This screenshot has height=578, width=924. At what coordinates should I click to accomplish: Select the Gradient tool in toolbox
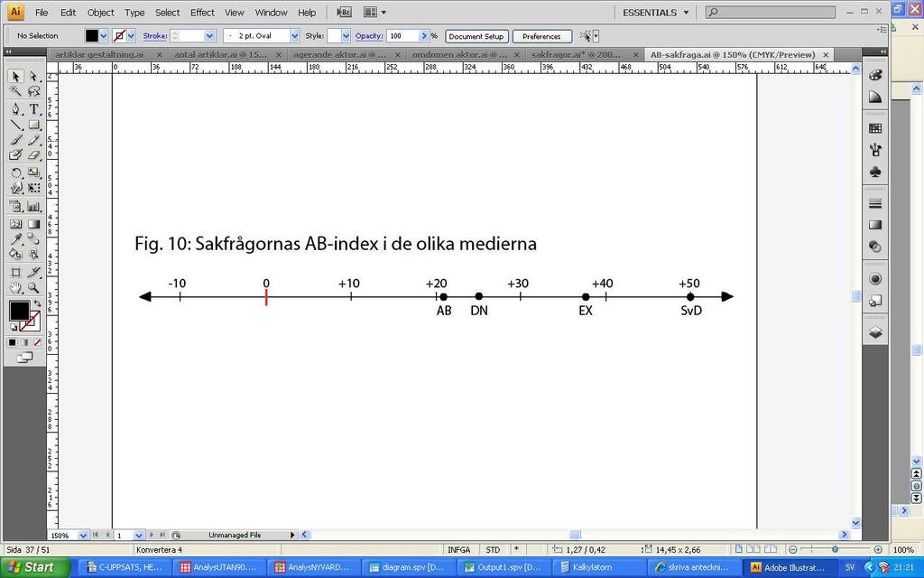pyautogui.click(x=33, y=224)
